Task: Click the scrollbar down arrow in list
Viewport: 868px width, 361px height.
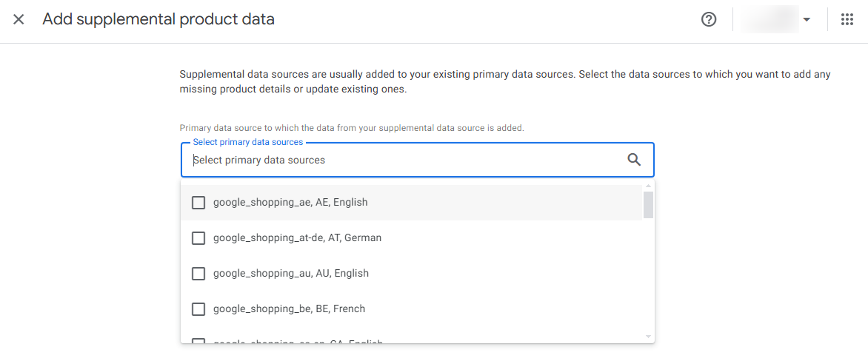Action: [649, 337]
